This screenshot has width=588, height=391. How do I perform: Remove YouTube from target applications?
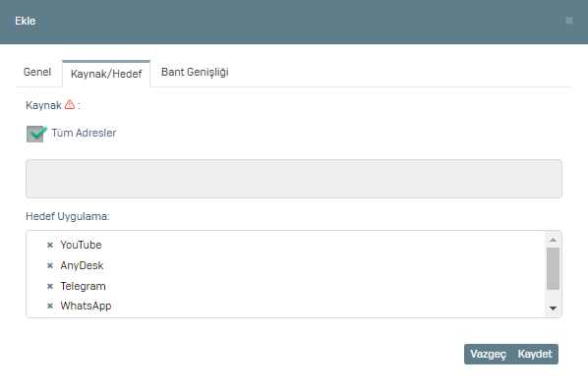(x=50, y=245)
